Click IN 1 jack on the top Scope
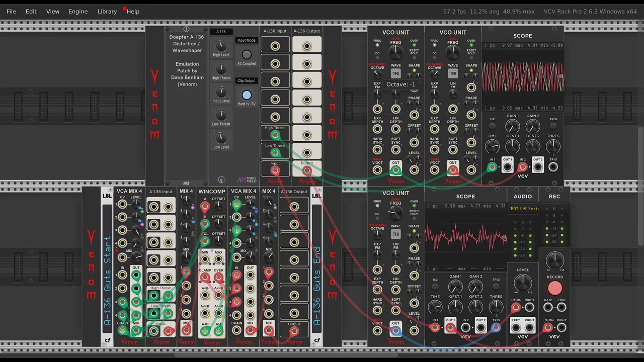The height and width of the screenshot is (362, 644). click(492, 166)
